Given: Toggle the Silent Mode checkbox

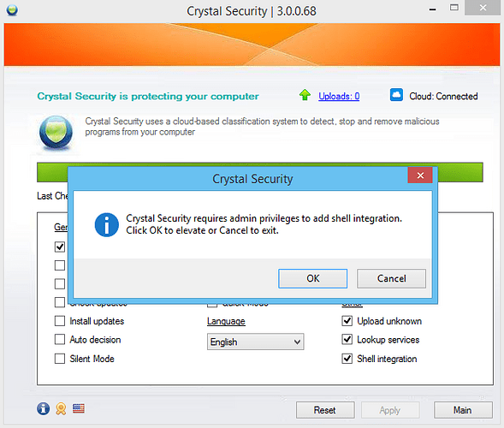Looking at the screenshot, I should (x=60, y=359).
